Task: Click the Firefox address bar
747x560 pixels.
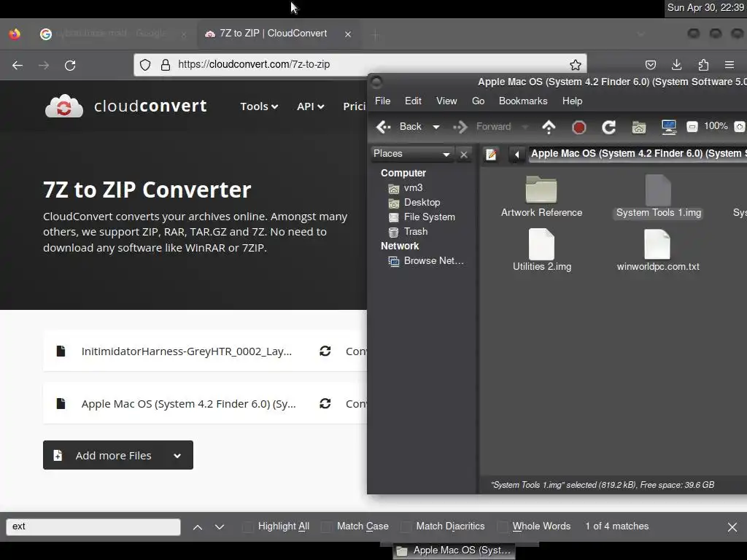Action: (x=360, y=65)
